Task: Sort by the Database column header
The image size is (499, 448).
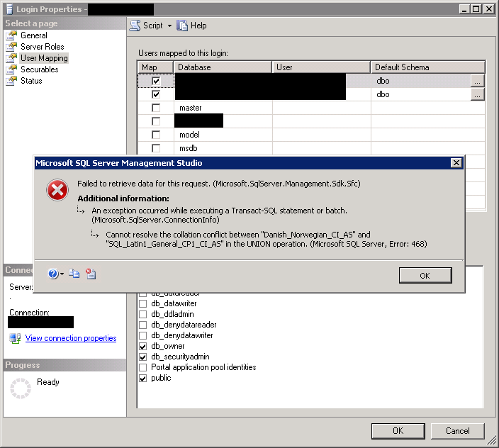Action: click(223, 67)
